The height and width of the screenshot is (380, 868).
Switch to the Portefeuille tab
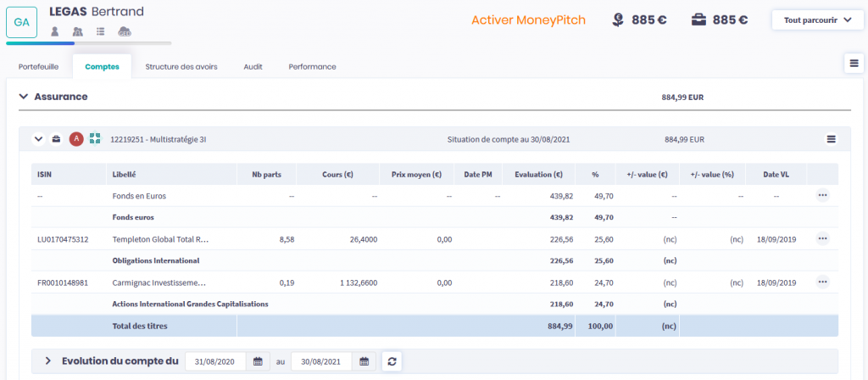click(x=38, y=66)
